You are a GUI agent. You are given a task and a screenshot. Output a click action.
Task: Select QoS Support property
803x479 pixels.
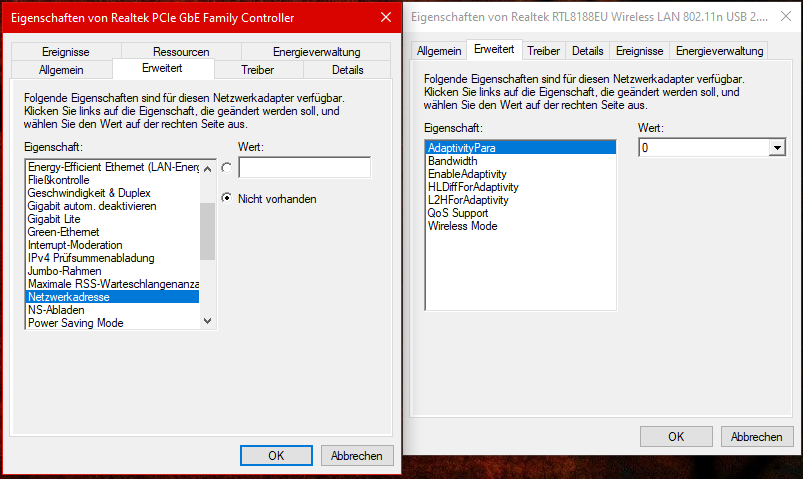point(521,213)
